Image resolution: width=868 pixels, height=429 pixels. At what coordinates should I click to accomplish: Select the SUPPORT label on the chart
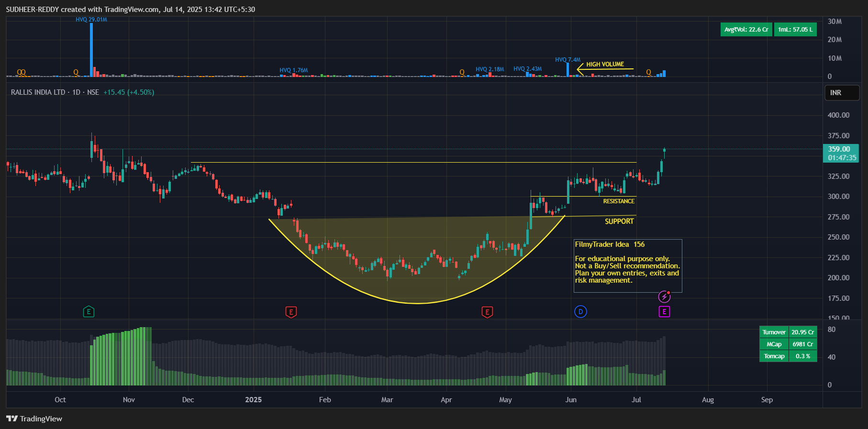pos(619,221)
